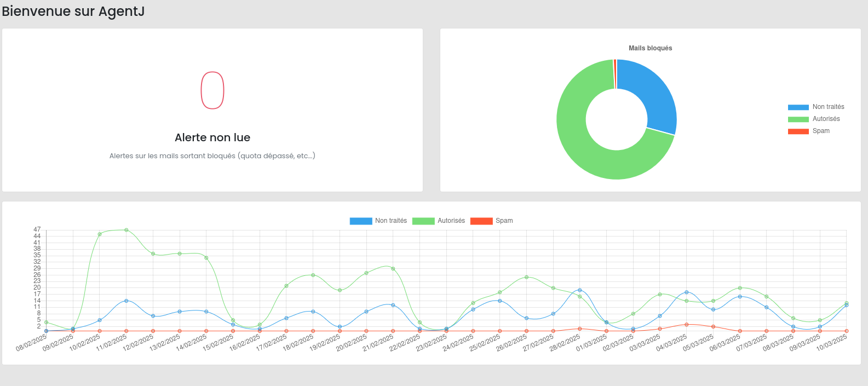
Task: Click the 23/02/2025 date label
Action: tap(432, 343)
